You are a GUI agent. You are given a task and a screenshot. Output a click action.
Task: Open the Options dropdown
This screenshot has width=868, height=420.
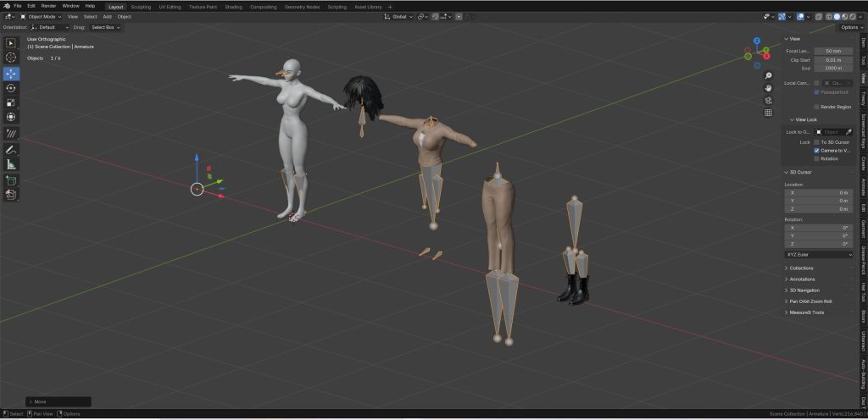851,27
